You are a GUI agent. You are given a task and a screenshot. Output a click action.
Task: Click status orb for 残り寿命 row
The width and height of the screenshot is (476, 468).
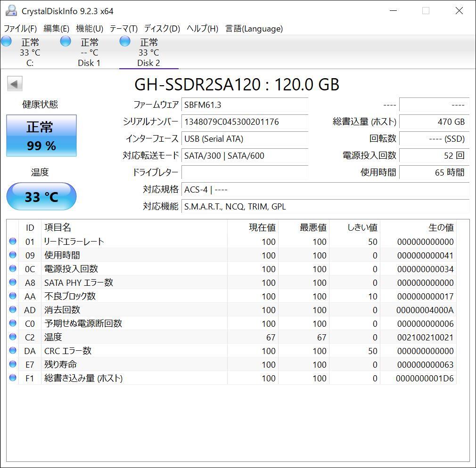[x=13, y=364]
